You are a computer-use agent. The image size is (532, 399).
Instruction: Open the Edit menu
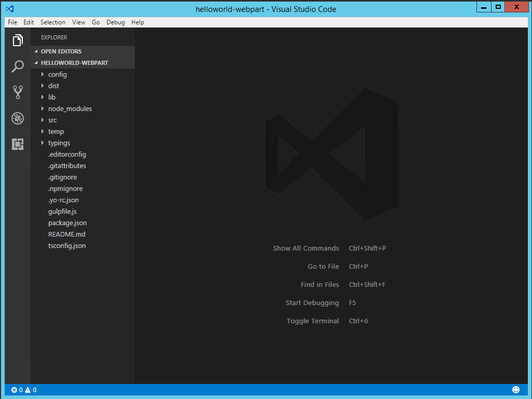29,22
